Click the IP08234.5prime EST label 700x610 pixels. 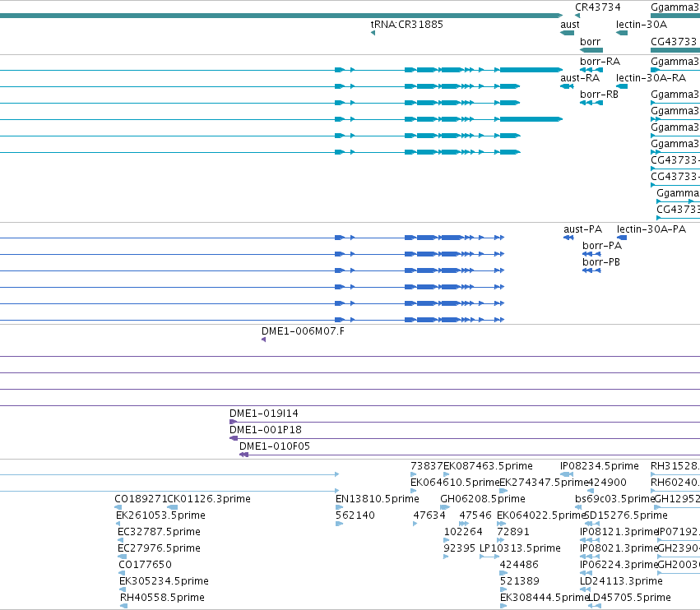(599, 466)
